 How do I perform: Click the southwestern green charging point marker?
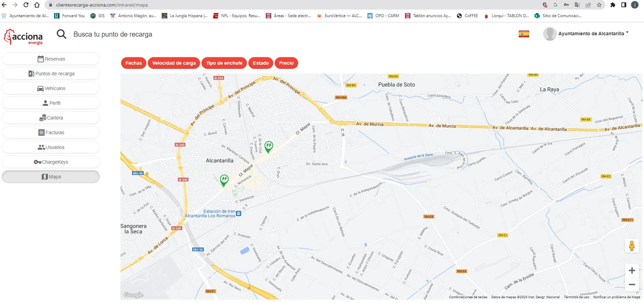coord(224,180)
